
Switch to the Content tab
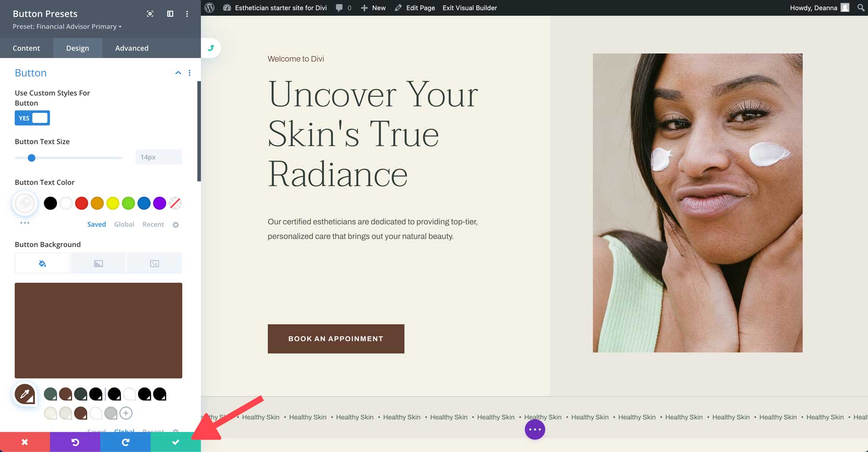(x=27, y=48)
